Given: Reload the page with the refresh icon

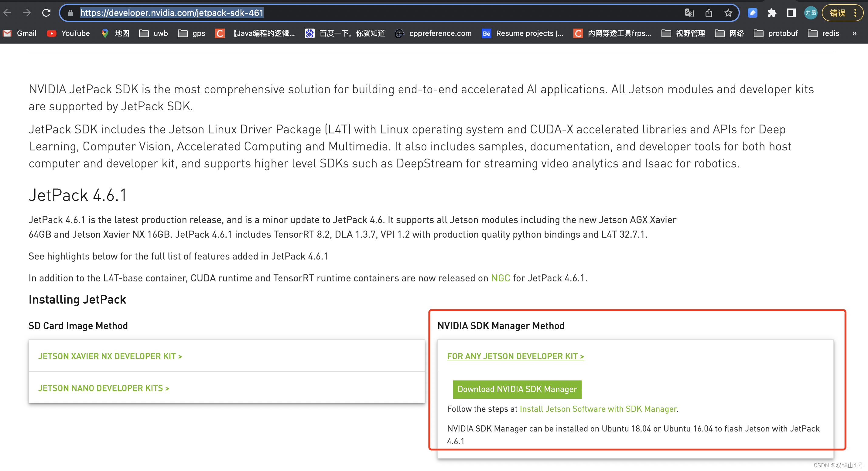Looking at the screenshot, I should coord(46,13).
